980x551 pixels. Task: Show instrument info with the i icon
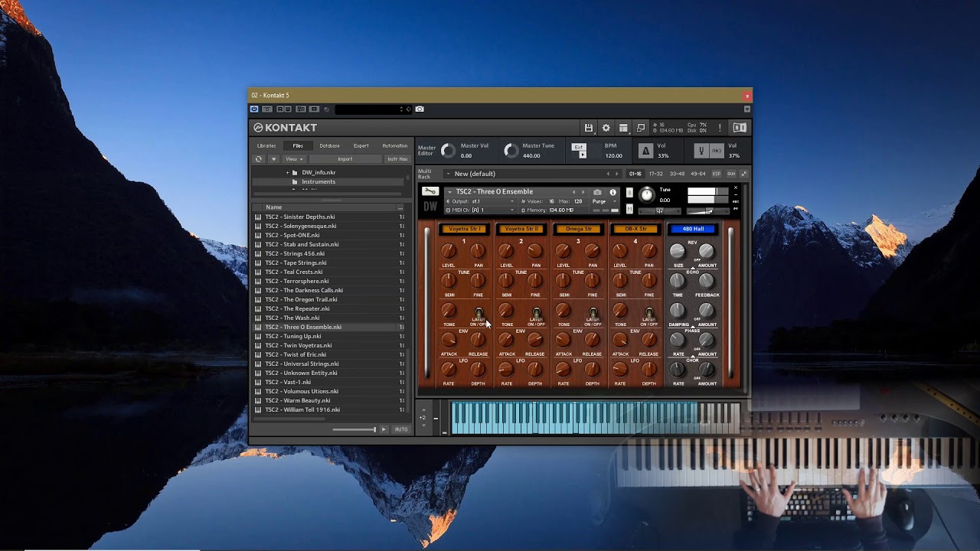612,192
